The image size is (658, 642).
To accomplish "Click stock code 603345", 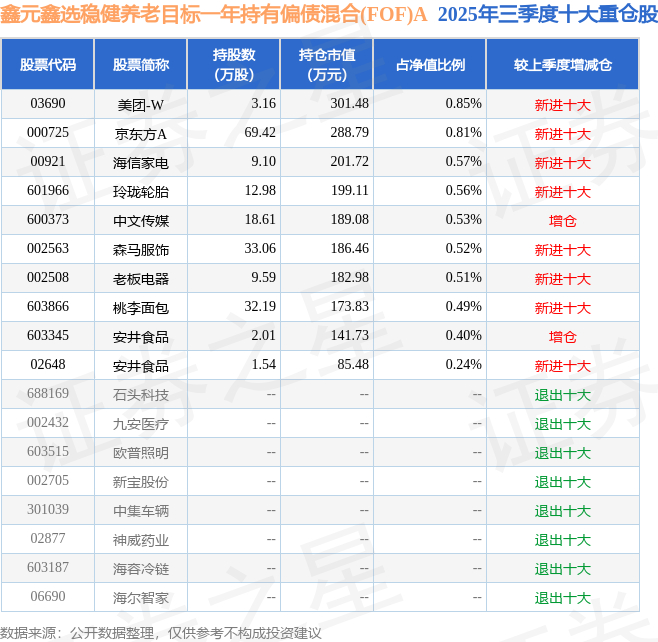I will 48,335.
